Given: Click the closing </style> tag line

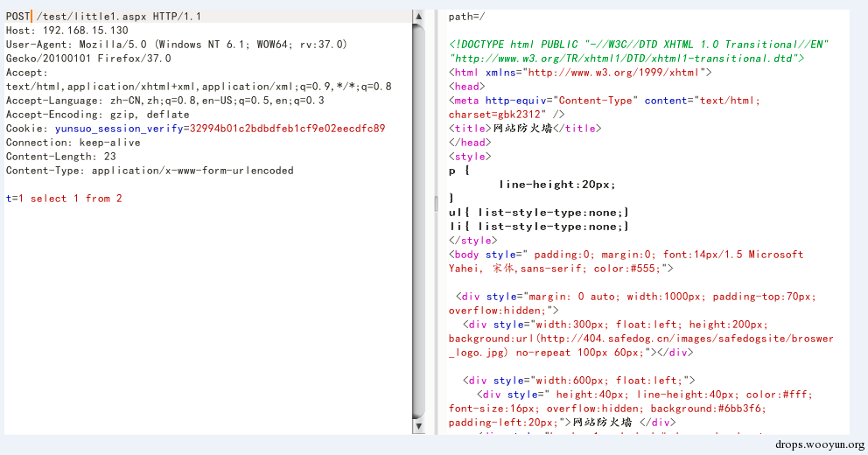Looking at the screenshot, I should [x=472, y=241].
